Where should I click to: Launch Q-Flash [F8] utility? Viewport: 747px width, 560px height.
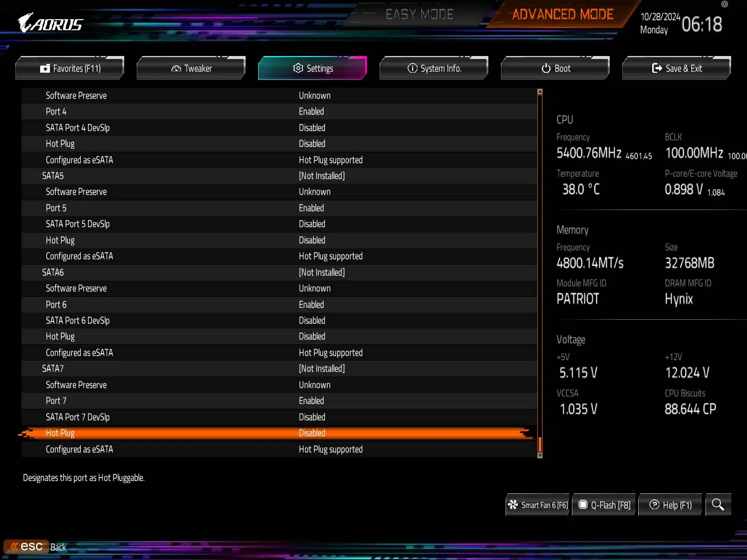[604, 504]
